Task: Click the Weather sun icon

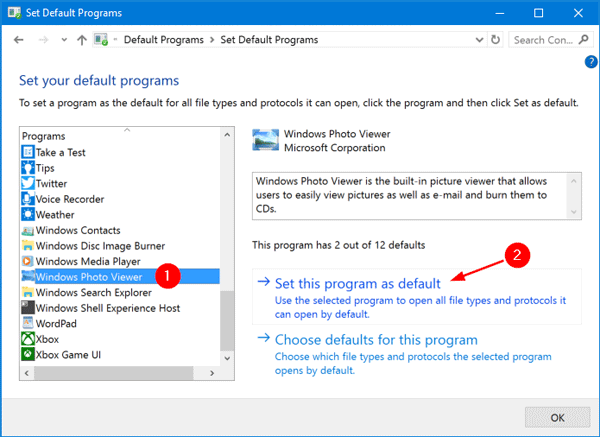Action: pyautogui.click(x=28, y=214)
